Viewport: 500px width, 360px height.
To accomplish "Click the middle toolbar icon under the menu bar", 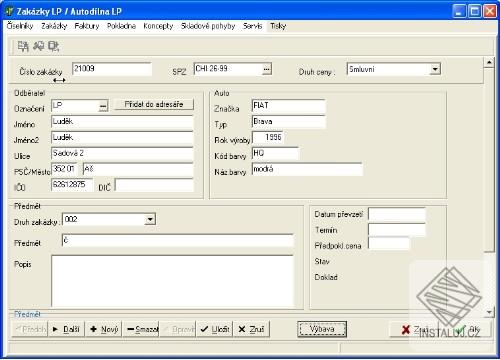I will pos(39,46).
